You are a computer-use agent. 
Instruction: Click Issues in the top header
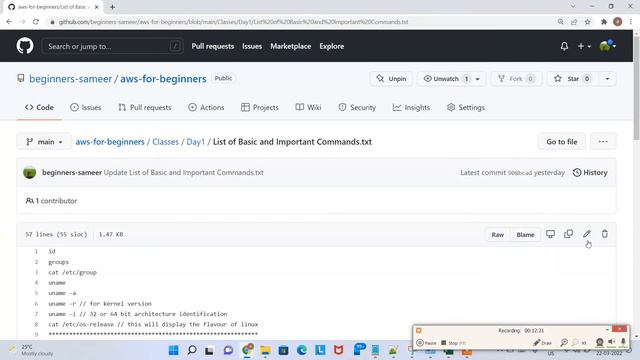252,46
